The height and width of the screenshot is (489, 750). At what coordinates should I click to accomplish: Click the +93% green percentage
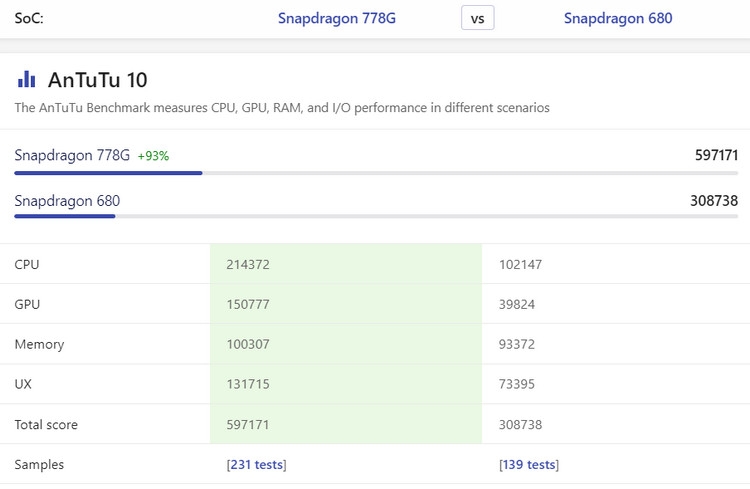[x=153, y=156]
